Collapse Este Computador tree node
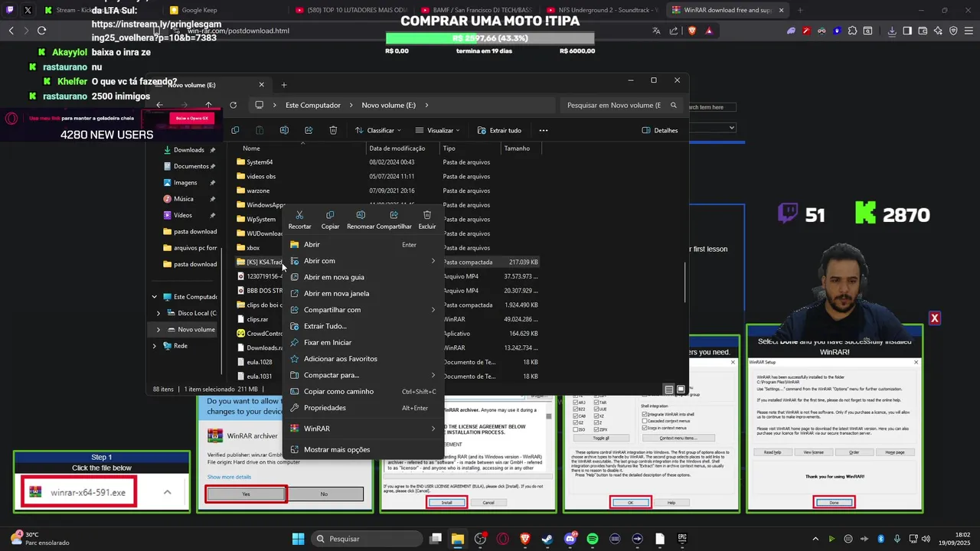Viewport: 980px width, 551px height. point(155,297)
